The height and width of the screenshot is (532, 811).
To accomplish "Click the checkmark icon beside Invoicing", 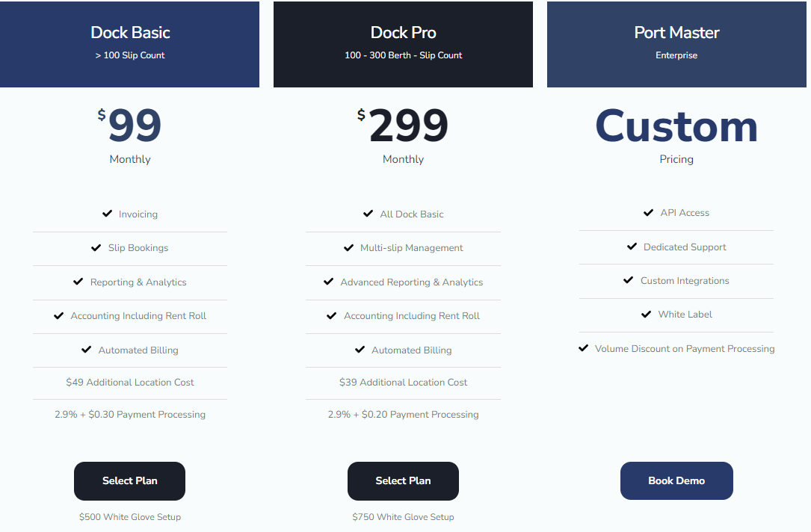I will [108, 214].
